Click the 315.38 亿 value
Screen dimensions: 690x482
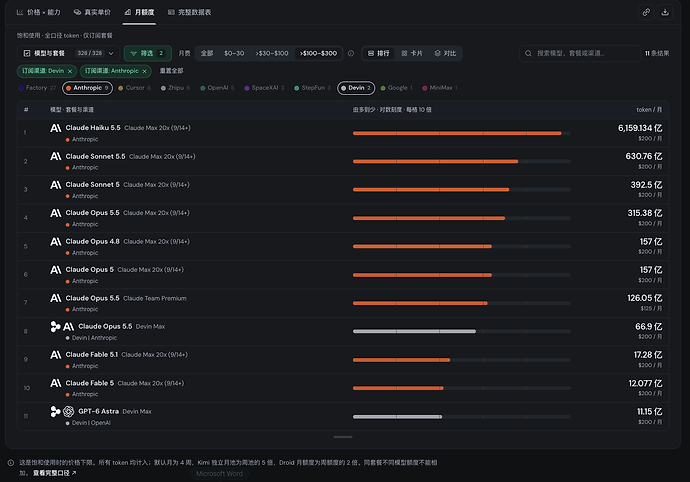pyautogui.click(x=645, y=213)
